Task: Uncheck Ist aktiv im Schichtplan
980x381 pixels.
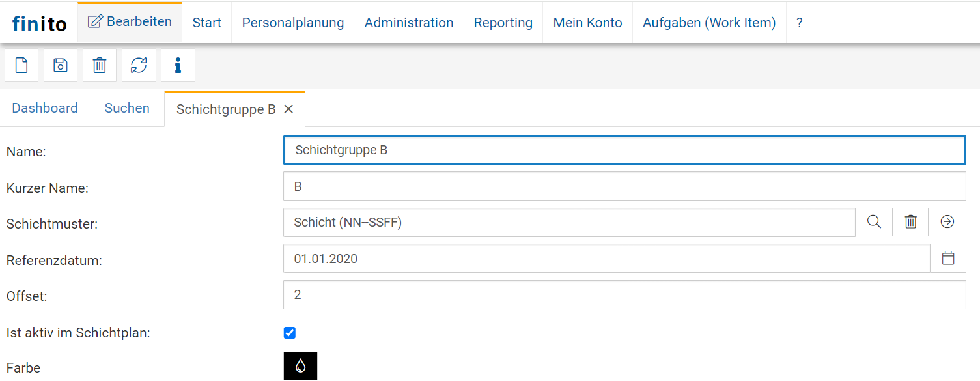Action: 290,333
